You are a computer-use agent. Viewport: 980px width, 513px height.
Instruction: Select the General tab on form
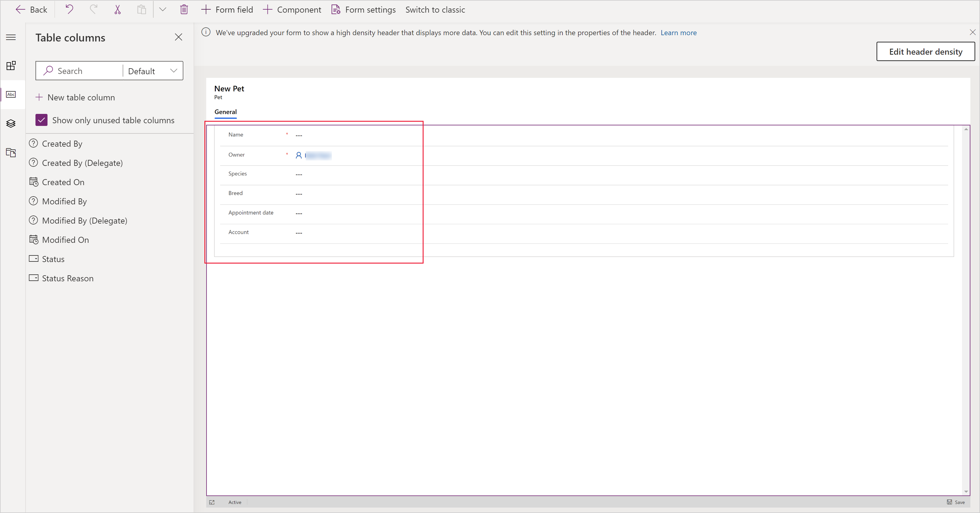225,111
